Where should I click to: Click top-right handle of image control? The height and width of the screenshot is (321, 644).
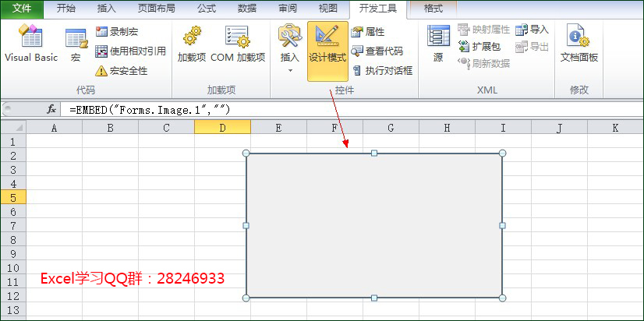(502, 153)
